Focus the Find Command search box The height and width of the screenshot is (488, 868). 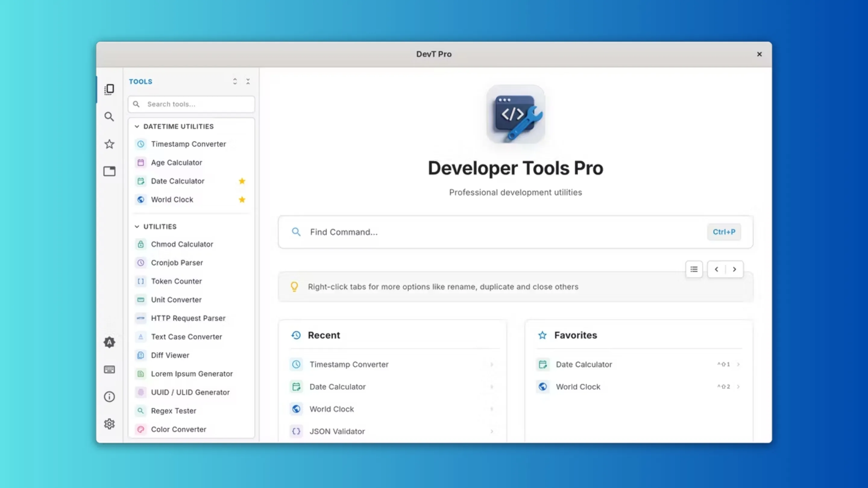coord(516,232)
